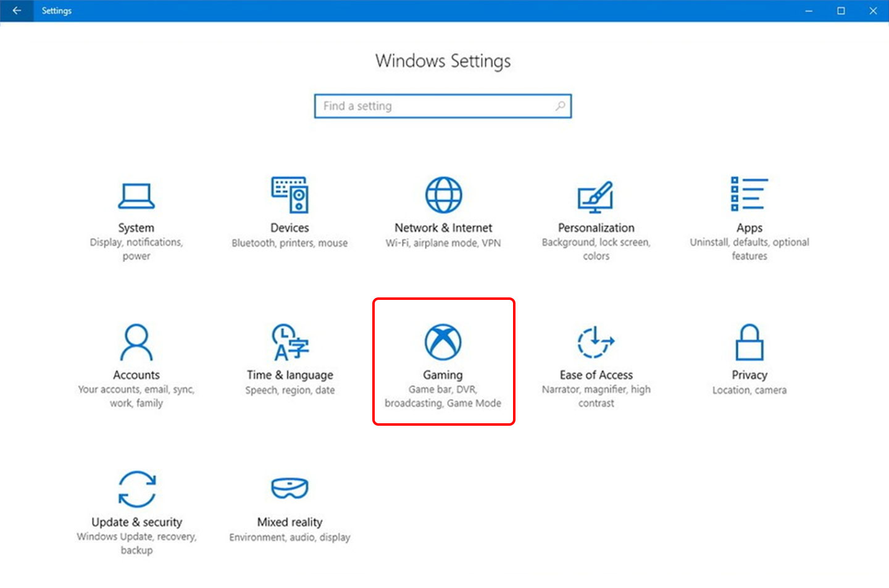Open Time & language clock icon
This screenshot has width=889, height=588.
point(290,342)
